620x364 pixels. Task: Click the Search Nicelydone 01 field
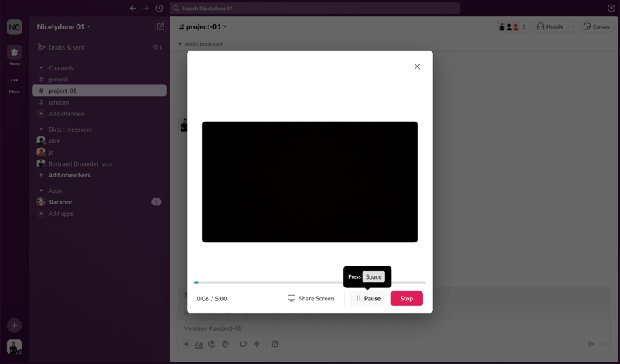tap(315, 9)
